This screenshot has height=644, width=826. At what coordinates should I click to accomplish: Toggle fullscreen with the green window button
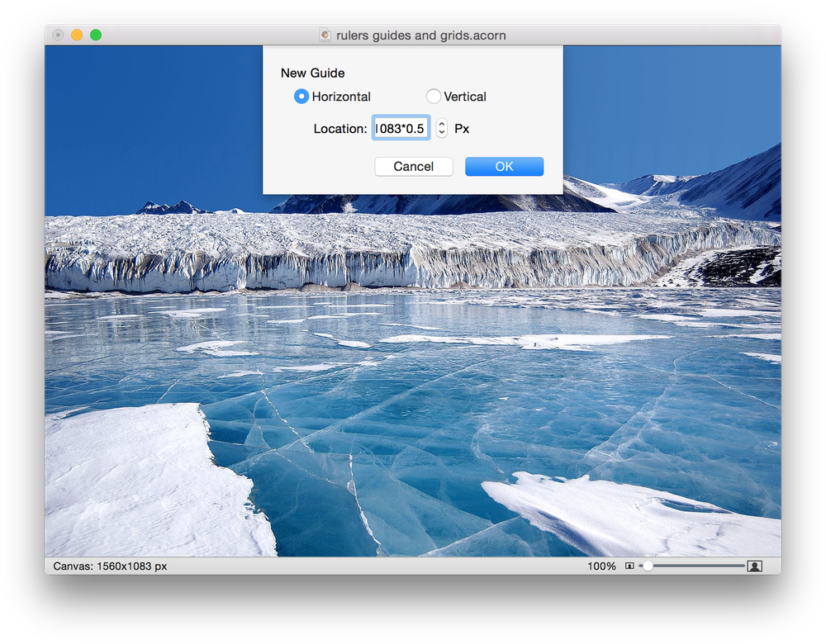[x=96, y=35]
